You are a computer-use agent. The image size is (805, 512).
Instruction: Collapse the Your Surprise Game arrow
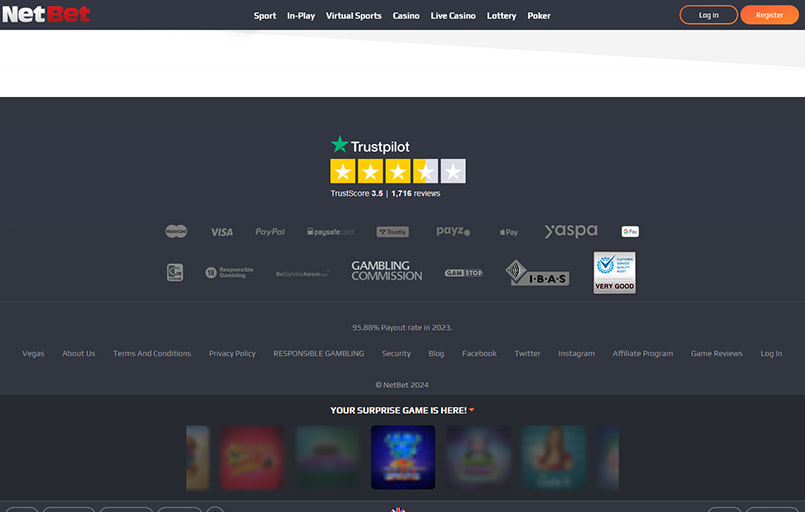pos(472,410)
